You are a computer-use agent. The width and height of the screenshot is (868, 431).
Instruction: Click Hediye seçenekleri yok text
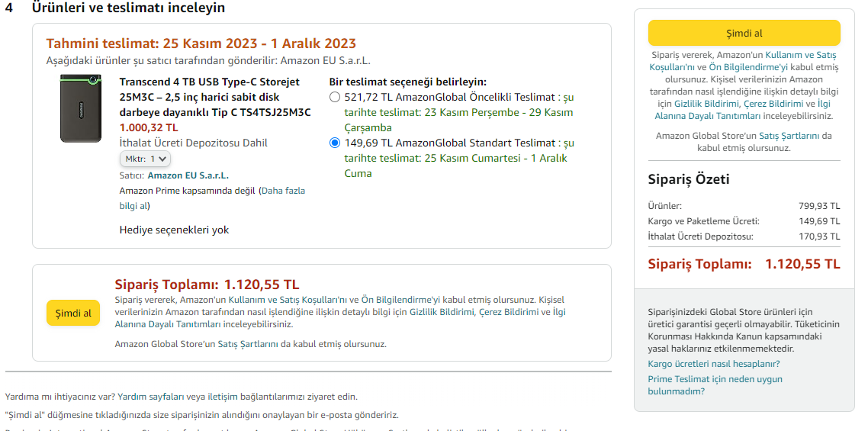tap(175, 230)
